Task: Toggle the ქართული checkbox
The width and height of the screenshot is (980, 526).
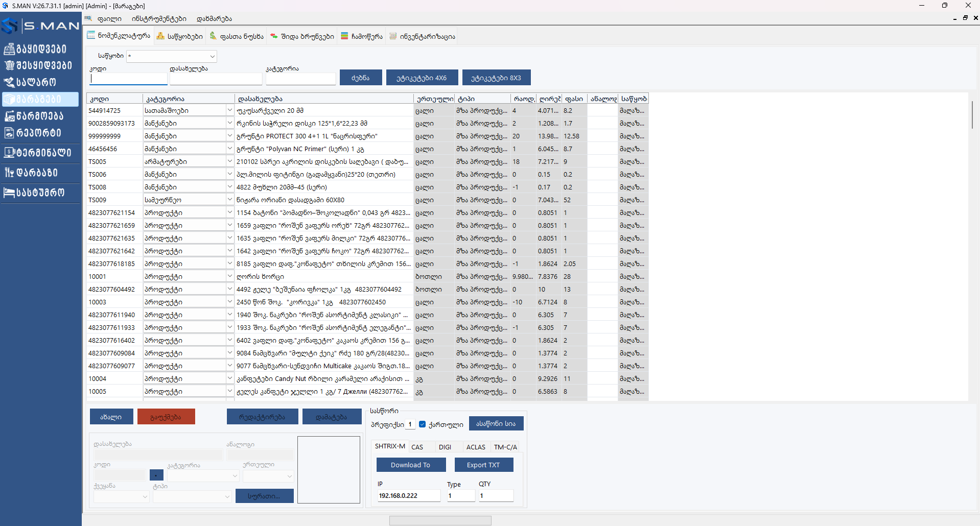Action: 422,424
